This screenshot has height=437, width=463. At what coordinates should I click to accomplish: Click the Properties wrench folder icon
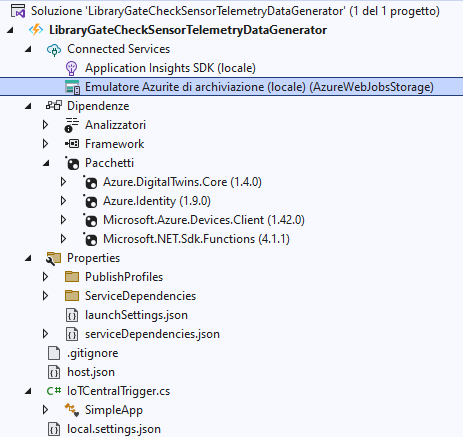[54, 258]
